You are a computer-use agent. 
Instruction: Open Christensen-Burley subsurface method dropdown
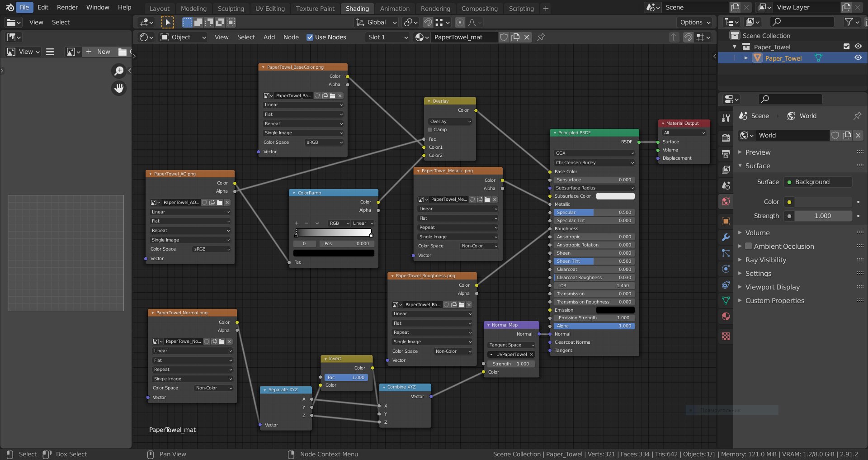click(x=594, y=162)
